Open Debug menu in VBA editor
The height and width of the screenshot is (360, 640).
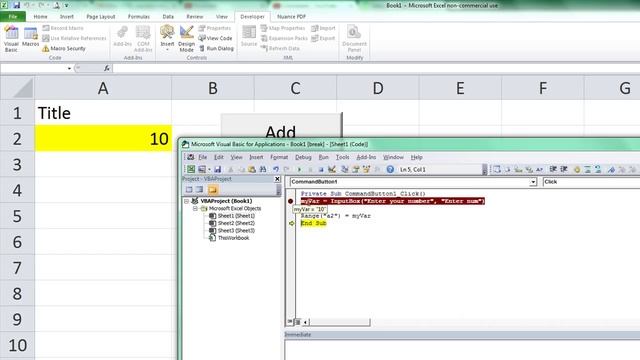tap(303, 157)
